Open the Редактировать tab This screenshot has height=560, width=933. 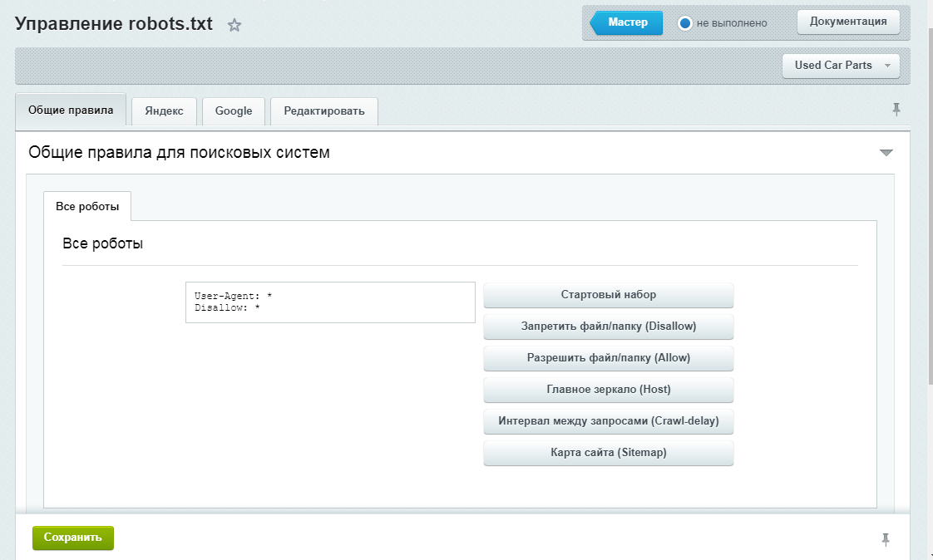[323, 111]
